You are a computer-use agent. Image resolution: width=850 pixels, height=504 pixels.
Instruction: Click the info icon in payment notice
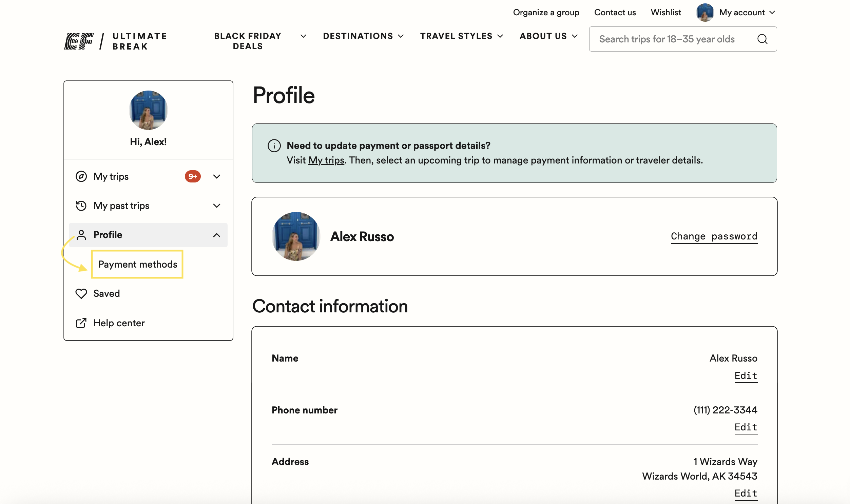point(274,146)
